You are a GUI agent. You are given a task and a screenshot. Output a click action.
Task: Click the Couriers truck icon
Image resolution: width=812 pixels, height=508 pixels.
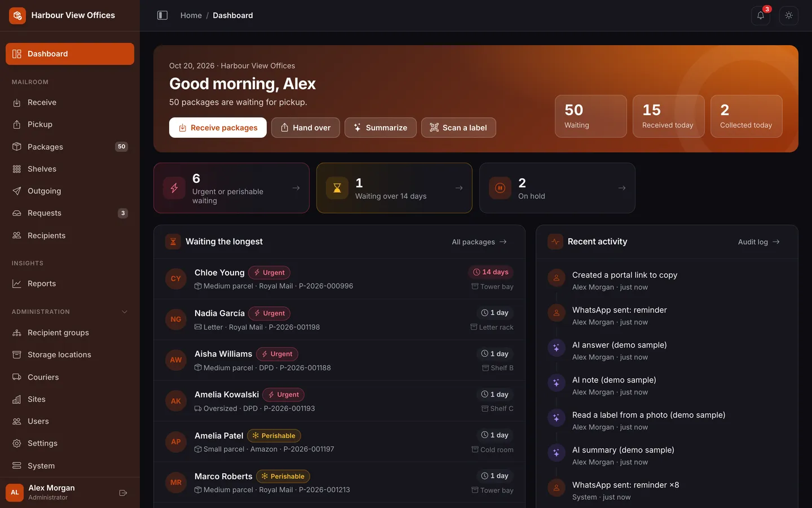click(x=17, y=377)
